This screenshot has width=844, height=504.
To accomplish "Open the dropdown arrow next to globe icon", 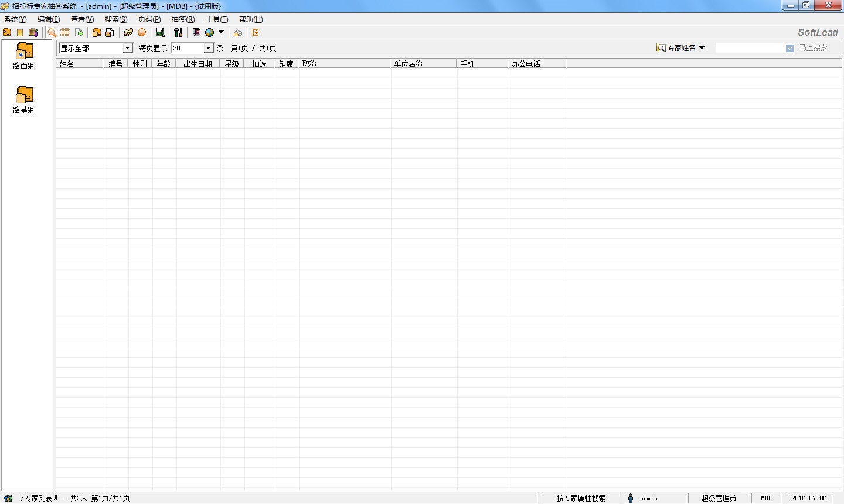I will (221, 33).
